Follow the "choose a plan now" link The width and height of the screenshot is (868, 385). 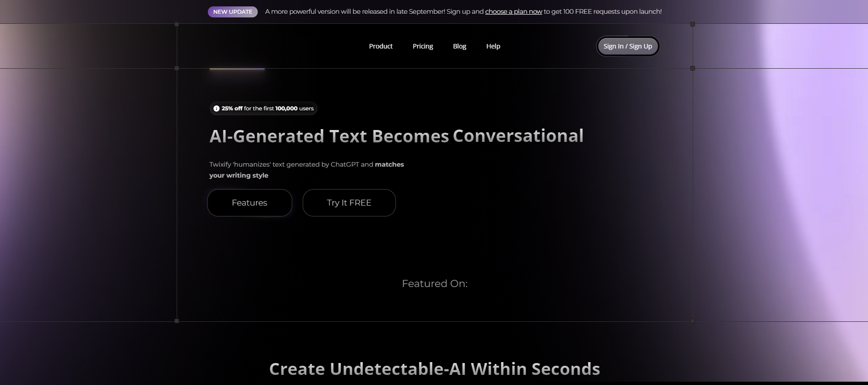coord(514,11)
